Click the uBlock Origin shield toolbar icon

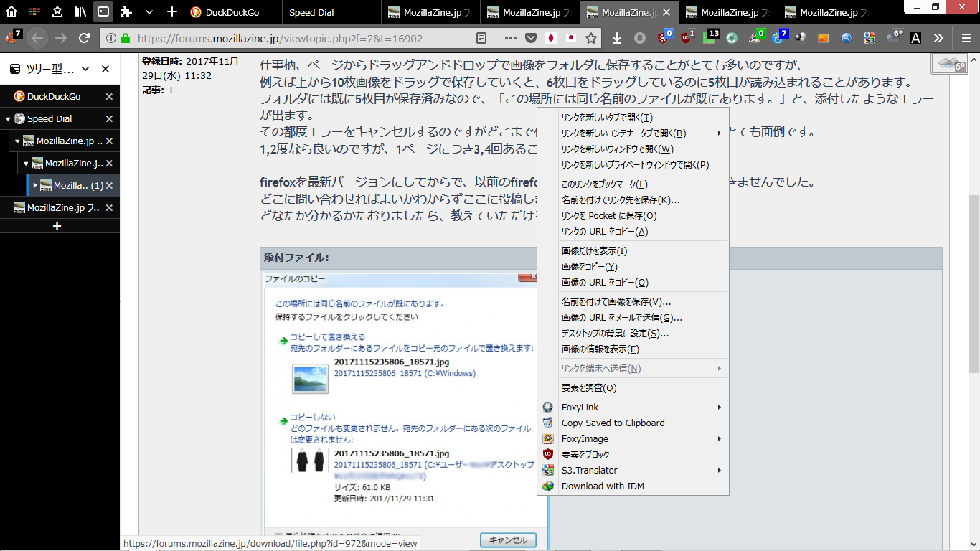tap(687, 38)
